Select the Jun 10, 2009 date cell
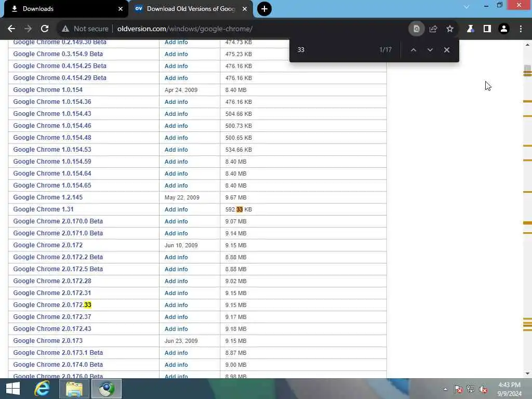Image resolution: width=532 pixels, height=399 pixels. coord(181,245)
